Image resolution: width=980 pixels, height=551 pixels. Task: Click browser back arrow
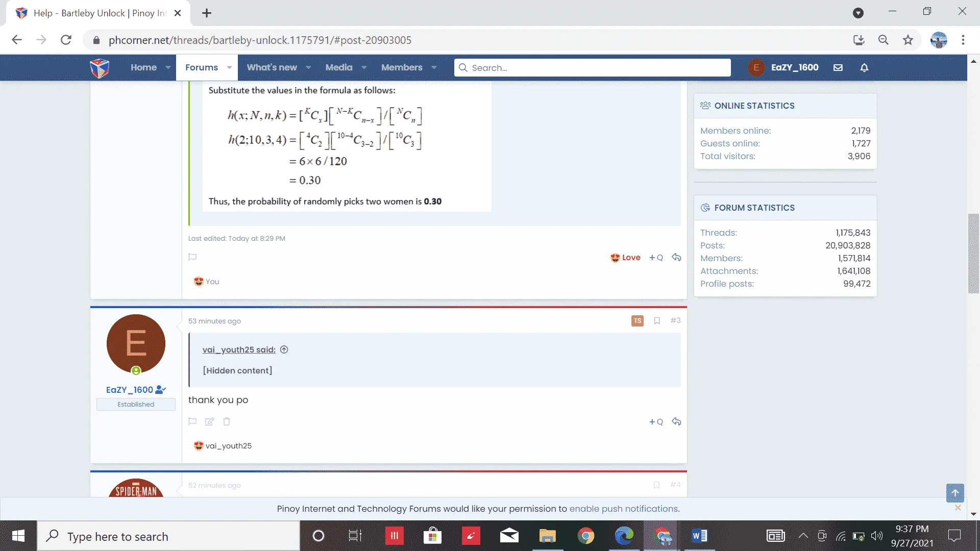point(17,40)
